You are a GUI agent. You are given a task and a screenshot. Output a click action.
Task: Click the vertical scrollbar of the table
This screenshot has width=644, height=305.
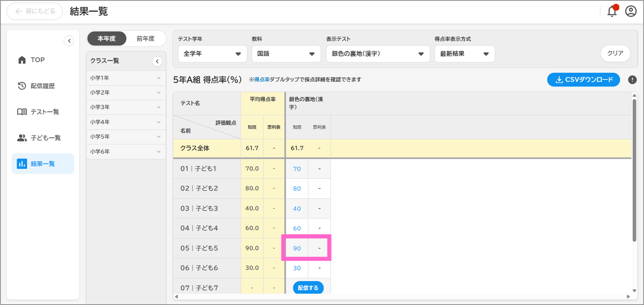pos(634,170)
